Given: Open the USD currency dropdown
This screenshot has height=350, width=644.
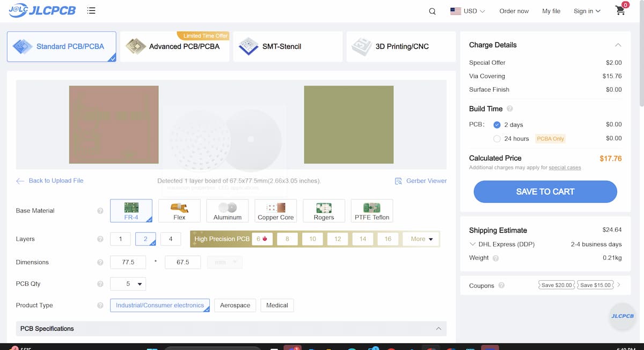Looking at the screenshot, I should pos(467,11).
